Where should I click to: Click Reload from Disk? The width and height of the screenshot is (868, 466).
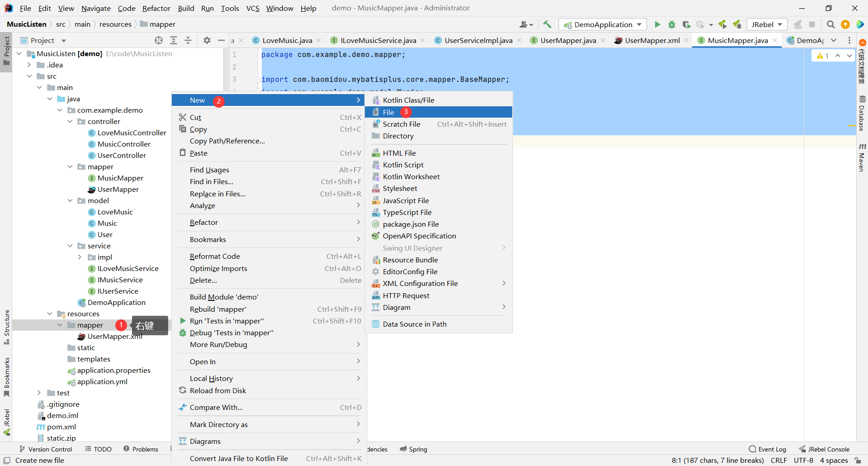tap(268, 390)
